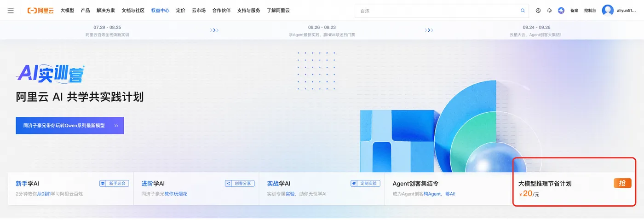Open the 权益中心 menu

(x=160, y=10)
